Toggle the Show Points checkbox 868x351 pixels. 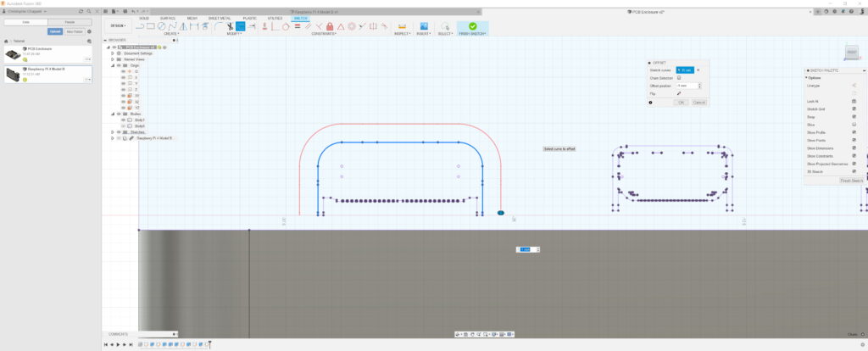854,140
